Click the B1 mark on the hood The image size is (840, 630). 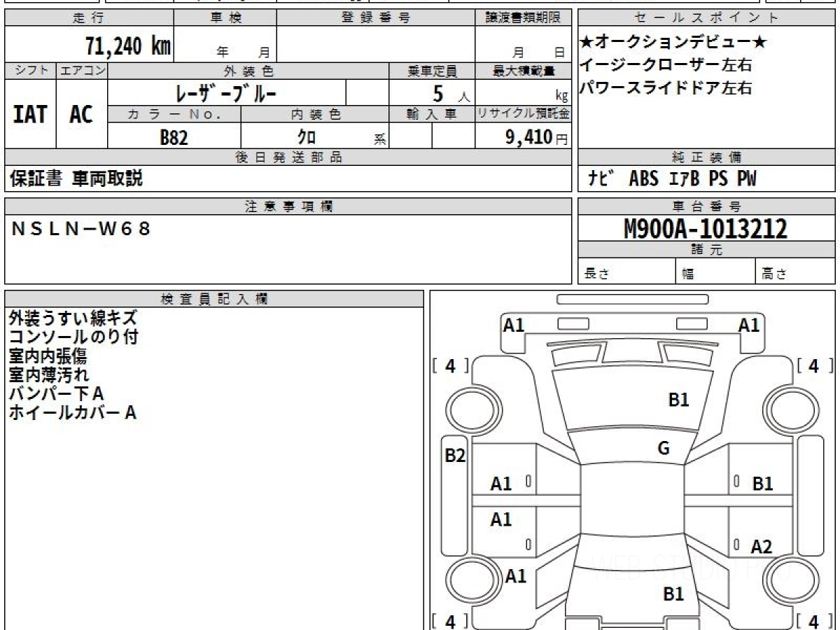(x=679, y=400)
